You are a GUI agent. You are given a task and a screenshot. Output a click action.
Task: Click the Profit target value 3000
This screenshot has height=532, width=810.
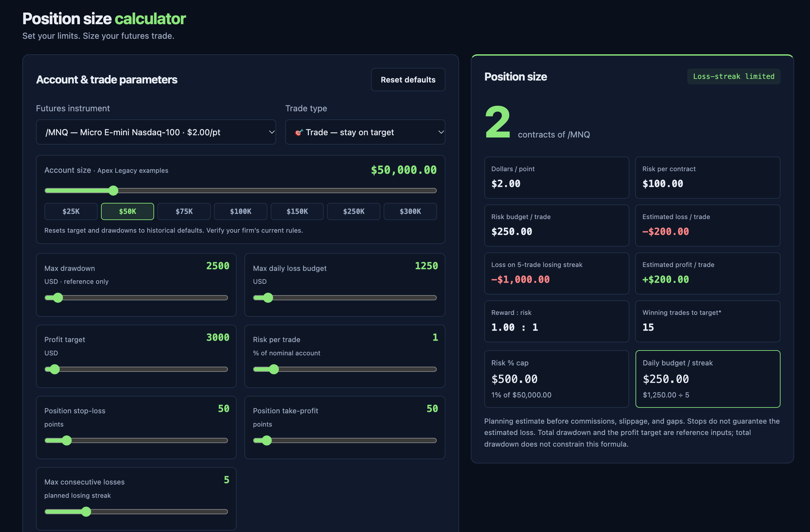coord(218,337)
